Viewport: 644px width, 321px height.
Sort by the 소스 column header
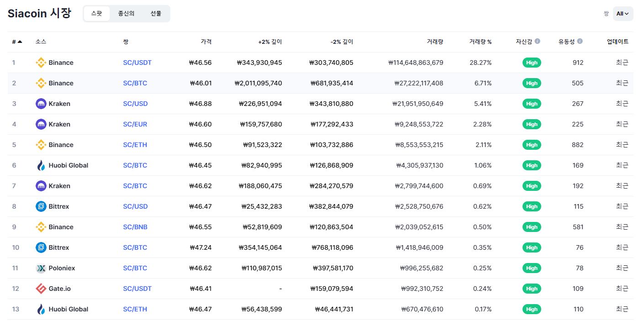point(41,42)
